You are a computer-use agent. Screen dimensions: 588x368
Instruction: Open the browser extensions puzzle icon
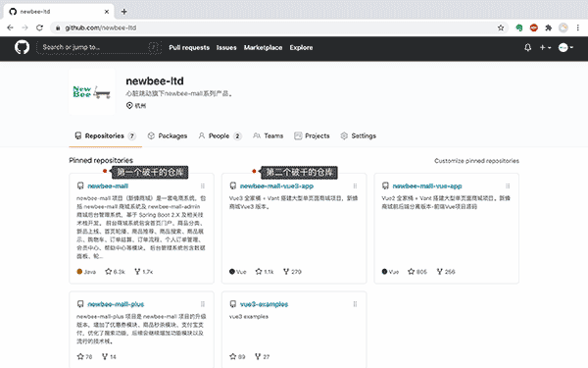coord(549,27)
